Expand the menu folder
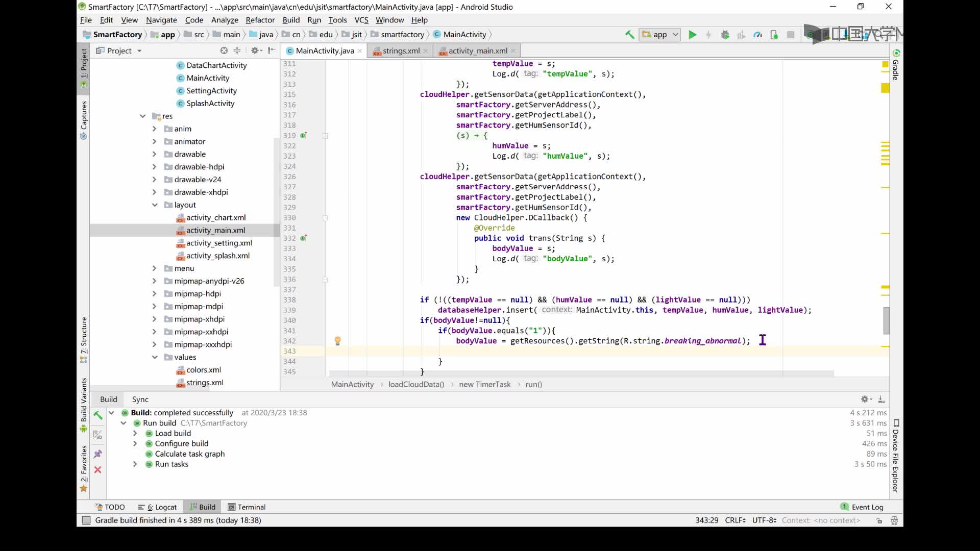 [x=155, y=268]
